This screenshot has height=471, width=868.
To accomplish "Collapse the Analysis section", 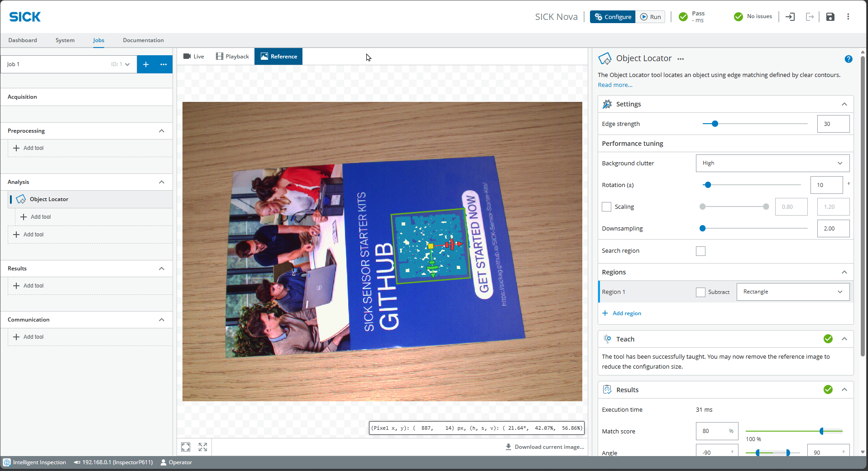I will coord(162,182).
